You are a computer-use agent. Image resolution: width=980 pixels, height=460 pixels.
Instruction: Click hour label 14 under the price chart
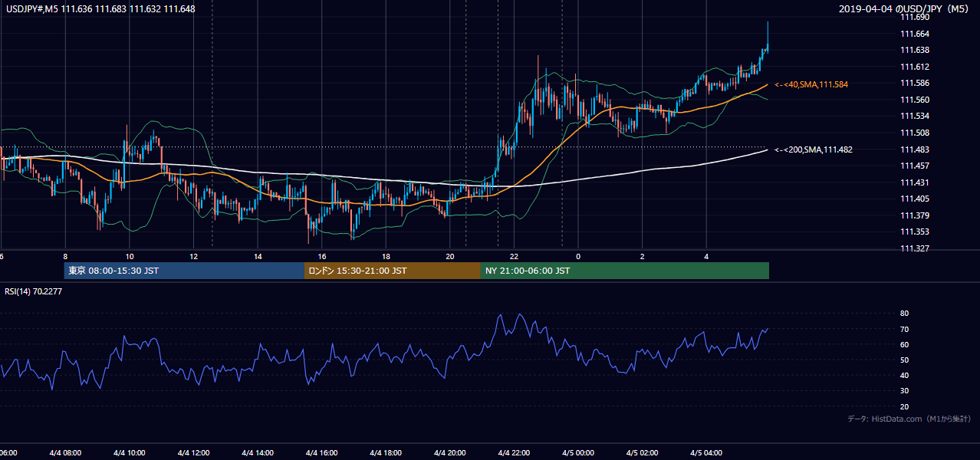click(258, 257)
